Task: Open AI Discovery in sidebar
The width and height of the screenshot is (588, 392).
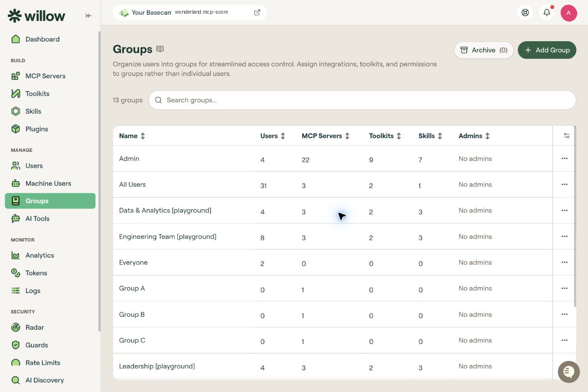Action: [x=50, y=380]
